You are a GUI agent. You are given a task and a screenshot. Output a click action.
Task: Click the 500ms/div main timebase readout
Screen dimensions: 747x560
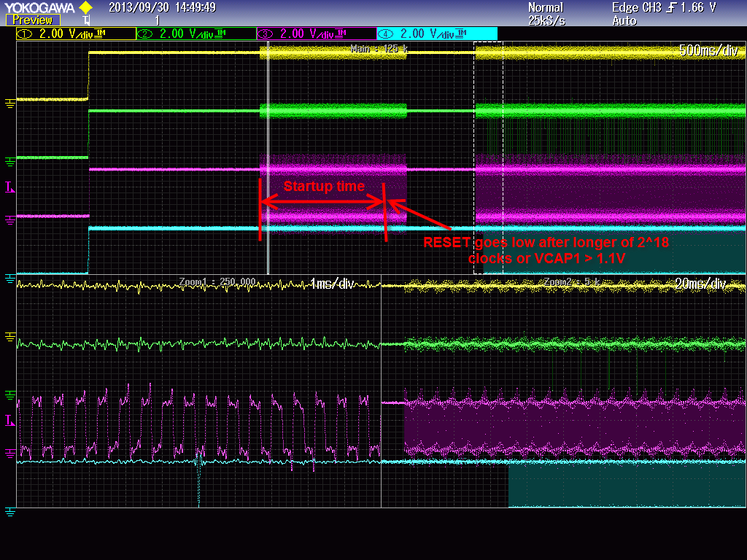coord(708,50)
